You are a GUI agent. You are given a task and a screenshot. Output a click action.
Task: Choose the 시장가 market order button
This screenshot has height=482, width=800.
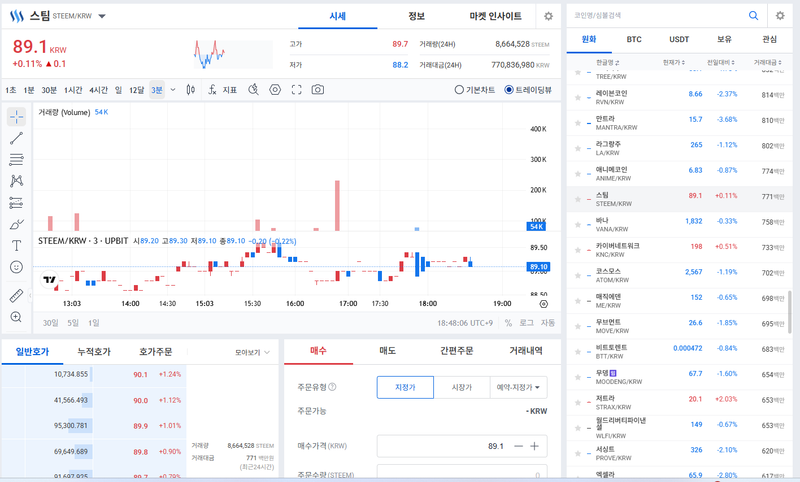[461, 387]
